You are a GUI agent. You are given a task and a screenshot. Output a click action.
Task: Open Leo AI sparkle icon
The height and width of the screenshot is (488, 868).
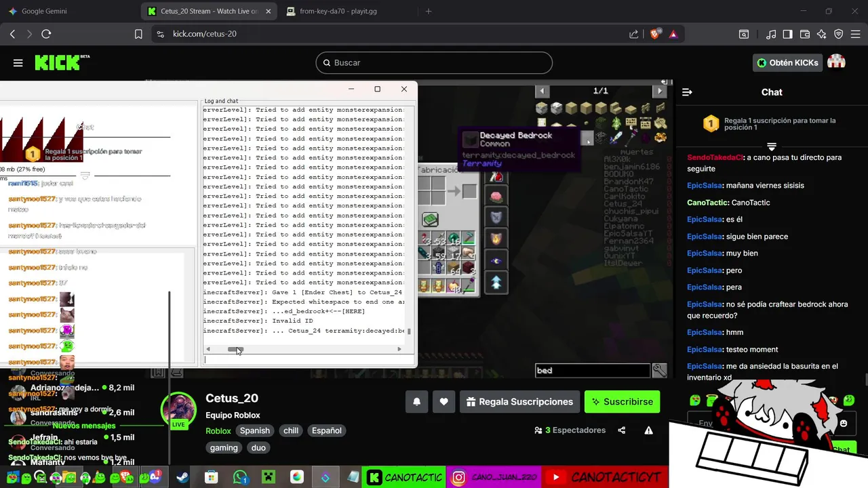[x=822, y=34]
